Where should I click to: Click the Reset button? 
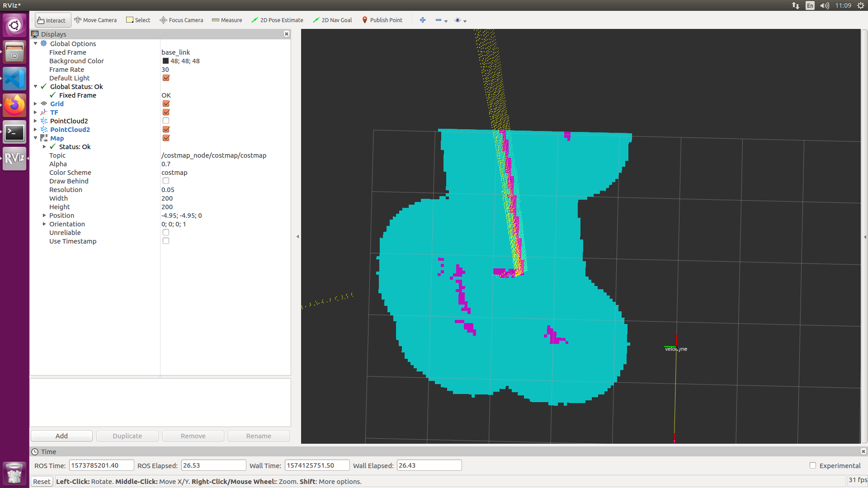[x=42, y=482]
